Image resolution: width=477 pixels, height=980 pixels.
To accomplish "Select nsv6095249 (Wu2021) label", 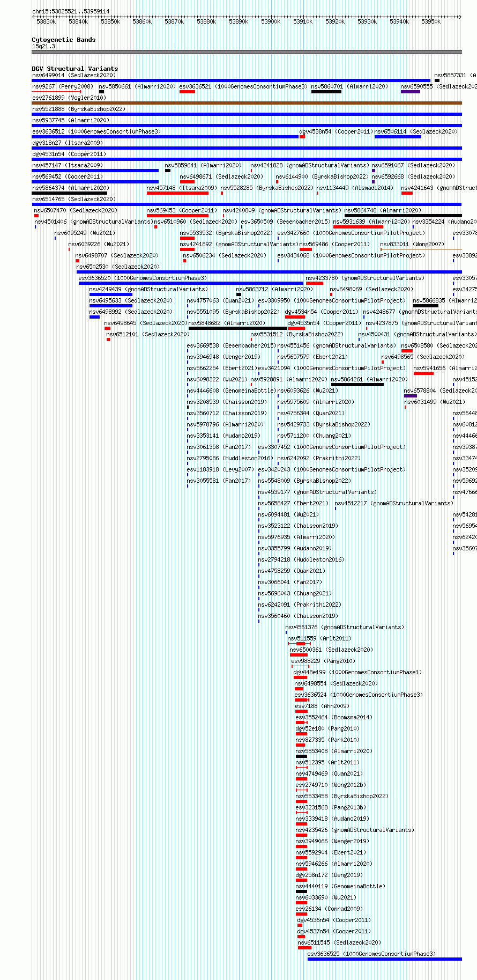I will (85, 233).
